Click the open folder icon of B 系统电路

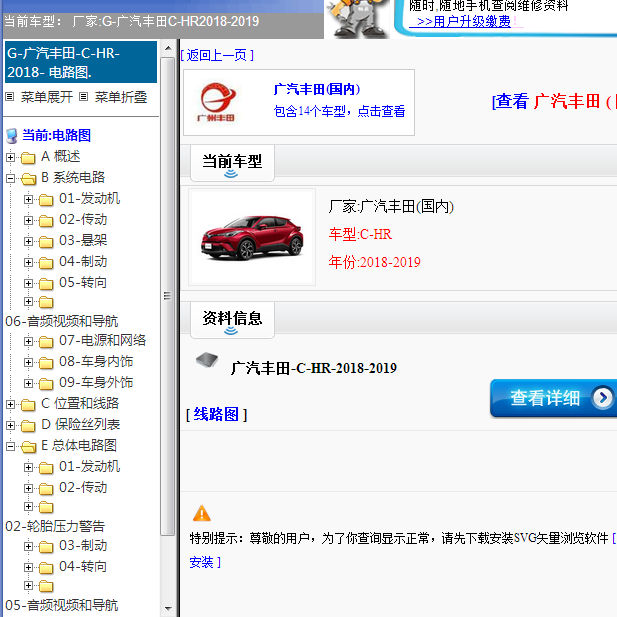tap(28, 179)
